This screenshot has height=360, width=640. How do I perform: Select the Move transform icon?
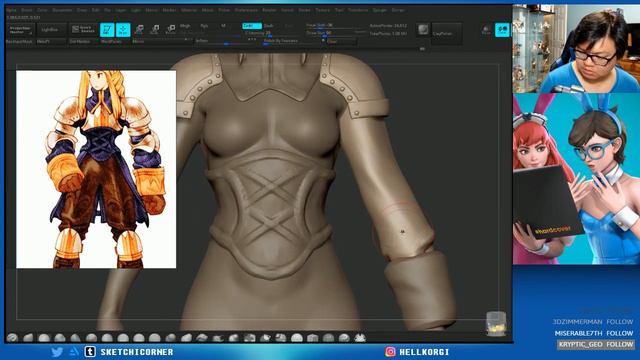tap(139, 29)
